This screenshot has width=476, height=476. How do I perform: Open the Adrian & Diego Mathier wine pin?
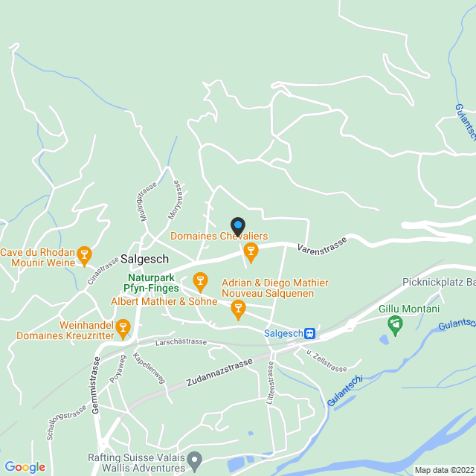tap(238, 310)
